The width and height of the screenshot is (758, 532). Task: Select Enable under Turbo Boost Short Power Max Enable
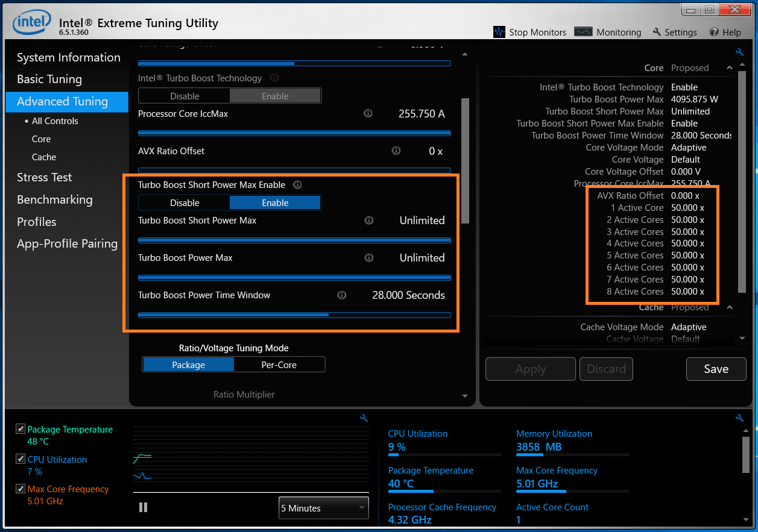pyautogui.click(x=275, y=203)
